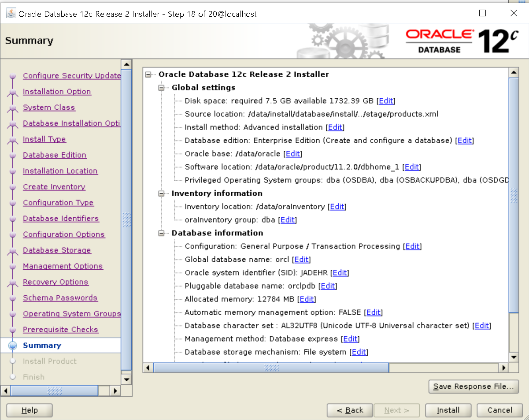This screenshot has width=529, height=420.
Task: Edit the Allocated memory value
Action: point(307,299)
